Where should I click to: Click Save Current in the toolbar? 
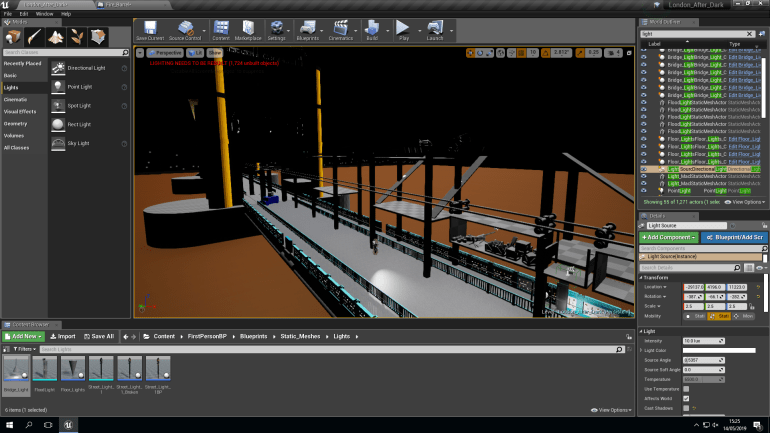tap(150, 30)
